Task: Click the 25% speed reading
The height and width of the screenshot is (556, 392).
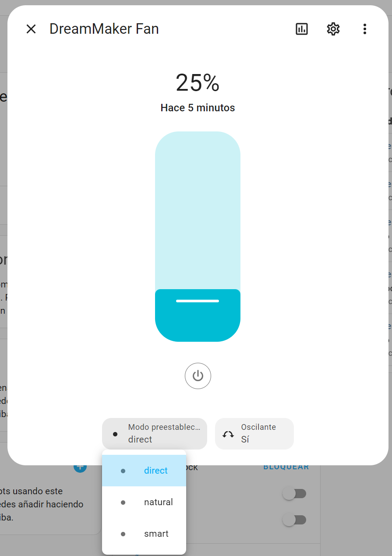Action: coord(198,83)
